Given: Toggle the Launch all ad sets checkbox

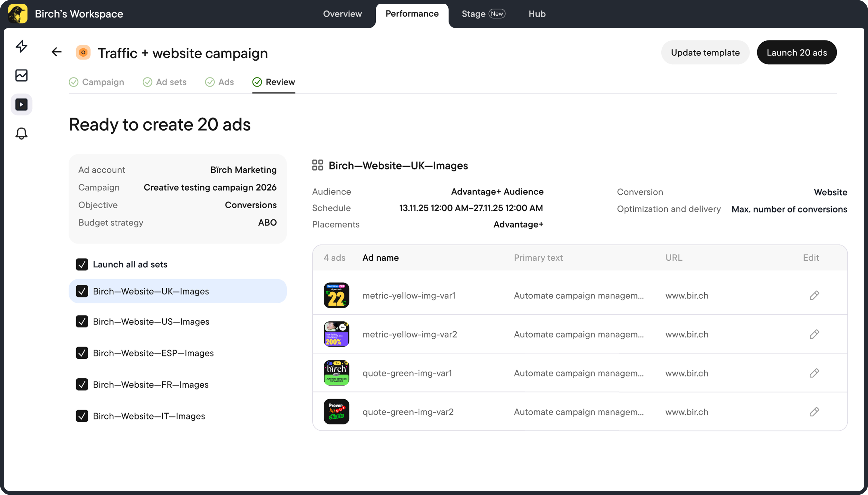Looking at the screenshot, I should [x=82, y=264].
